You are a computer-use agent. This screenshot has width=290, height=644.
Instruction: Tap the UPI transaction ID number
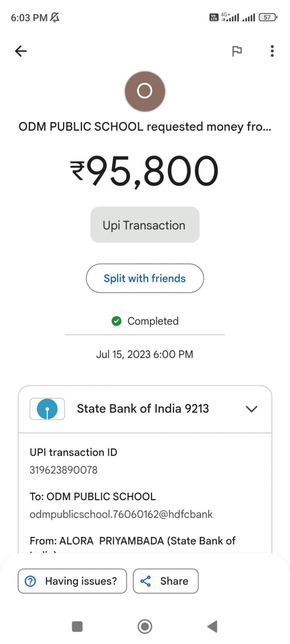tap(63, 470)
